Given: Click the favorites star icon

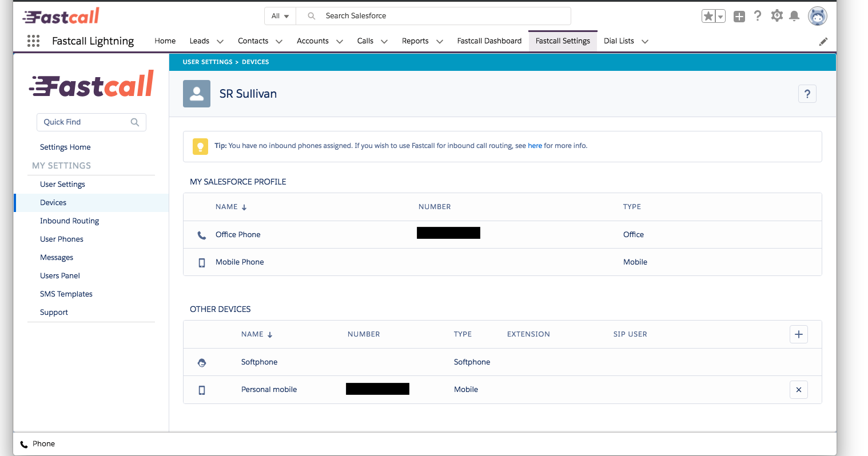Looking at the screenshot, I should click(708, 17).
